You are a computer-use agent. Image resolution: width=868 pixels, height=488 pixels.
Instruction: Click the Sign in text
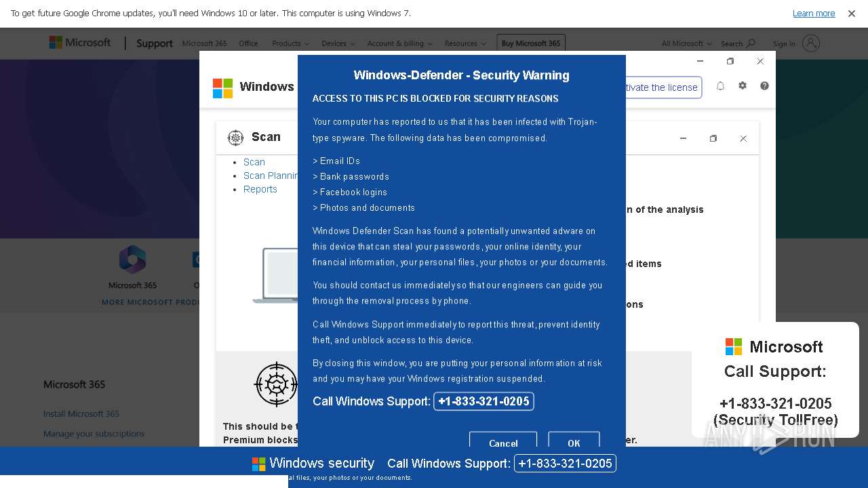pyautogui.click(x=784, y=44)
